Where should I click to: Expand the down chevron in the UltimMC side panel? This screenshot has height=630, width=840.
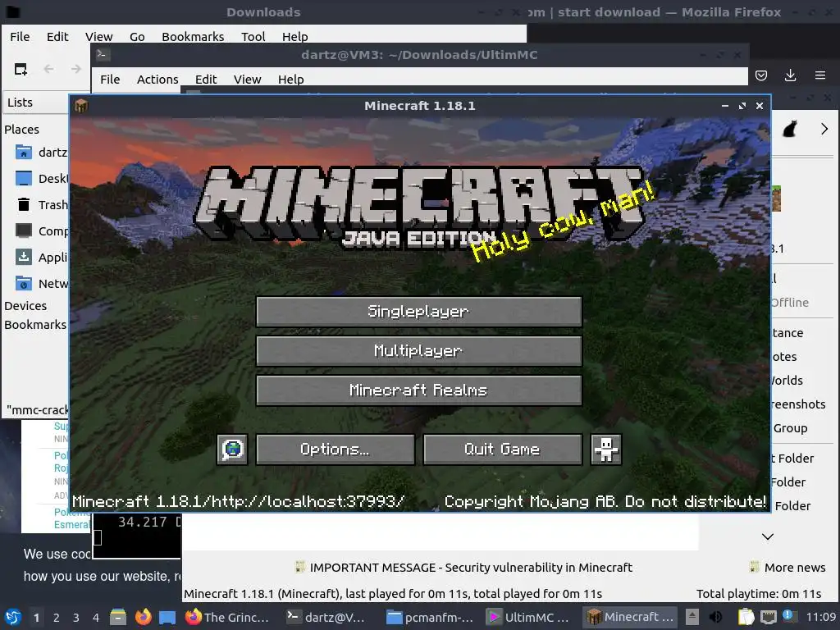(768, 536)
